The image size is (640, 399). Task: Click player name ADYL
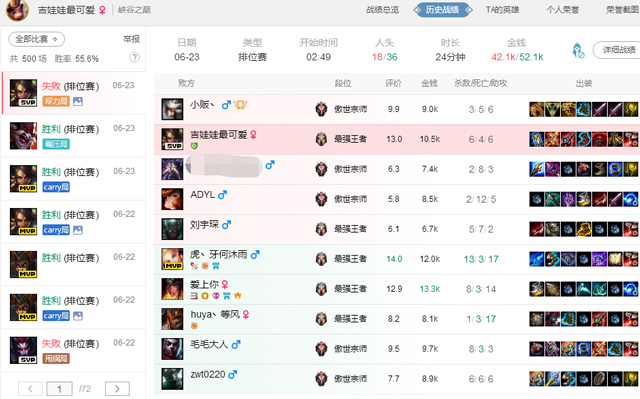pos(202,195)
